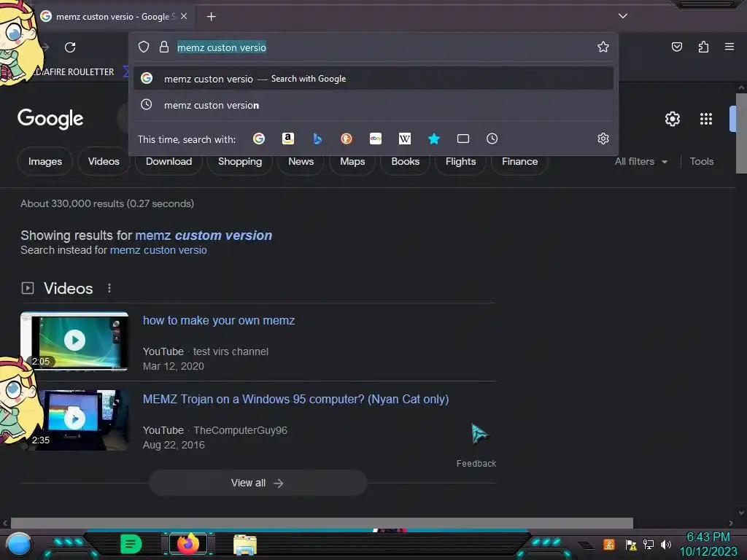
Task: Search this time with Wikipedia icon
Action: [x=404, y=139]
